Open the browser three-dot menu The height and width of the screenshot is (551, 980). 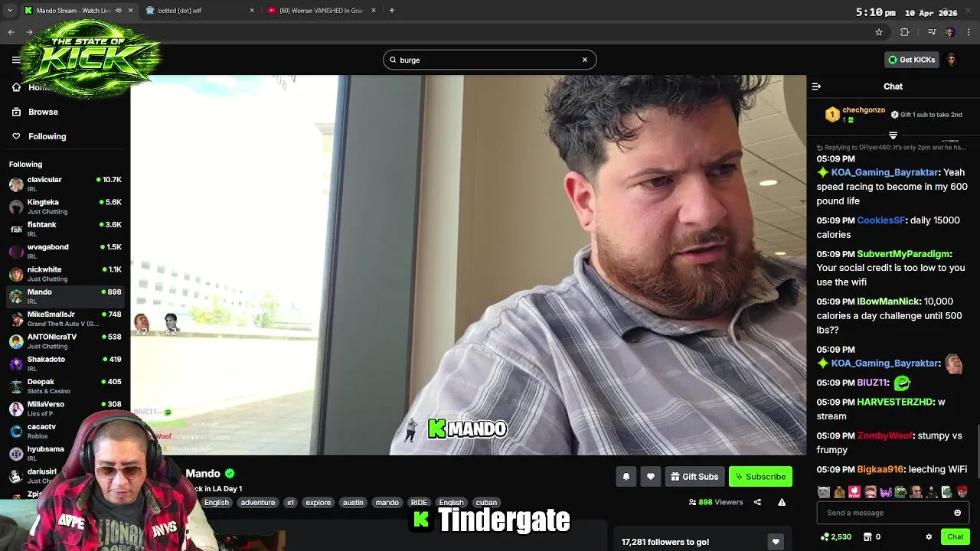(969, 32)
